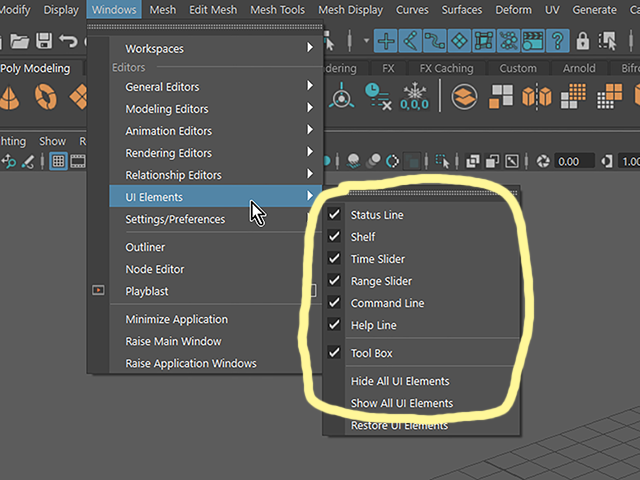Uncheck the Help Line checkbox
640x480 pixels.
(334, 324)
